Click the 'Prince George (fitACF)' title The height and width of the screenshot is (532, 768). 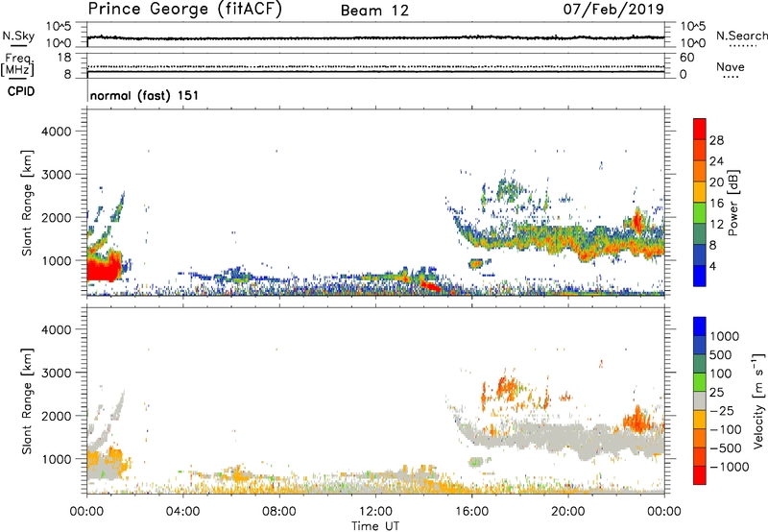point(184,10)
